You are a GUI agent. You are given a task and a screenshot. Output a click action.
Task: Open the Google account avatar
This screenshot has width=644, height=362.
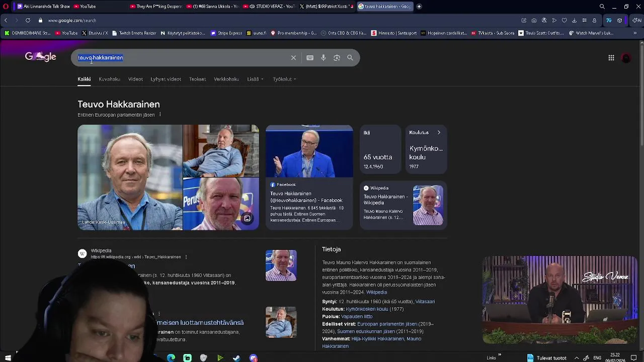(x=626, y=58)
